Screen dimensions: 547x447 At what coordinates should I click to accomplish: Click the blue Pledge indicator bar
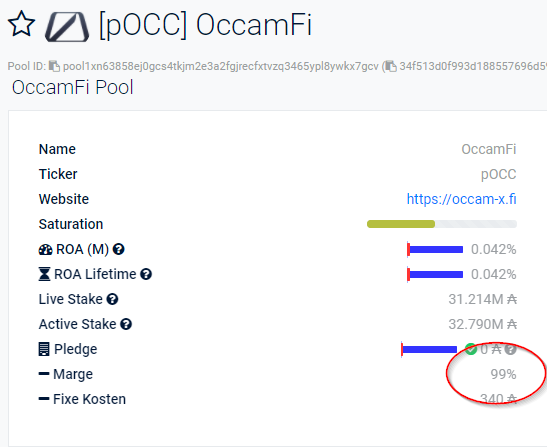(x=429, y=349)
